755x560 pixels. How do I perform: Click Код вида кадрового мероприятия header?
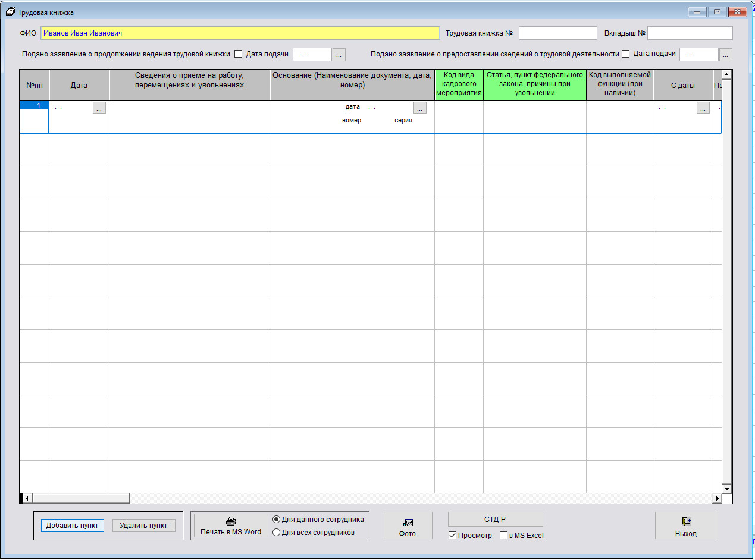tap(459, 85)
